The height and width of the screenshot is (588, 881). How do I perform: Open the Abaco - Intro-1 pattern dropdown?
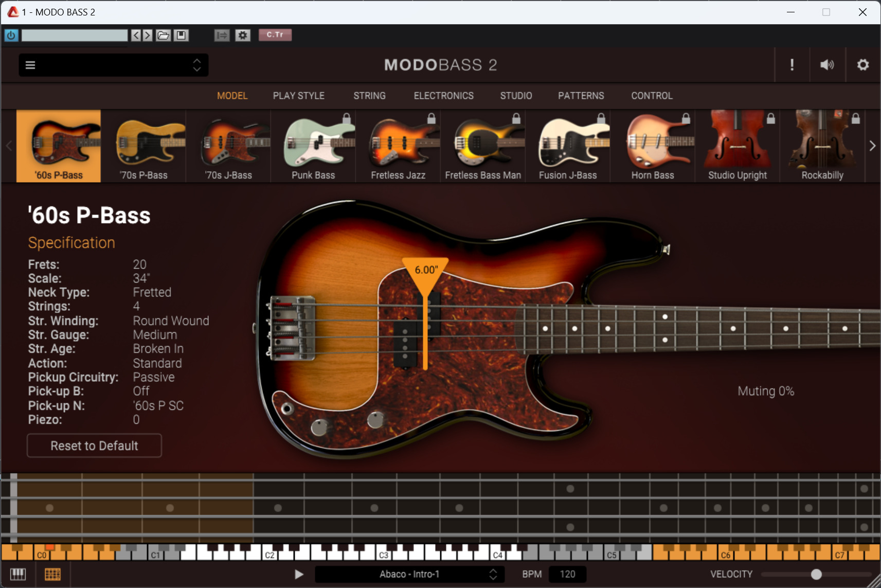coord(409,574)
